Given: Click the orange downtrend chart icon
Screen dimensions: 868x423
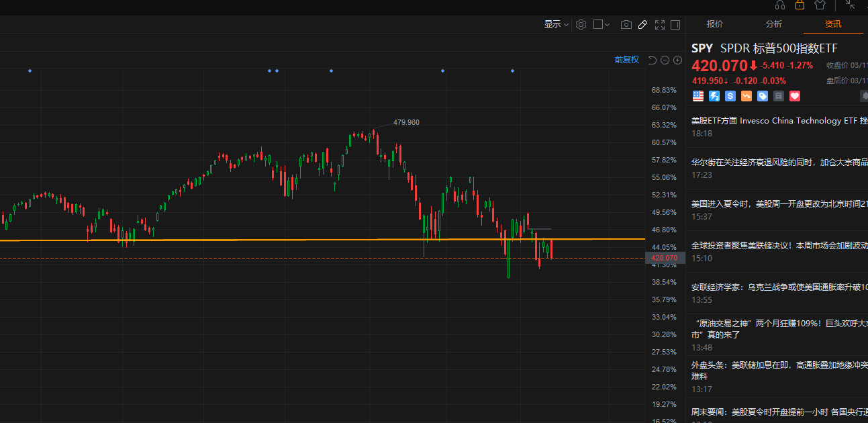Looking at the screenshot, I should [746, 96].
